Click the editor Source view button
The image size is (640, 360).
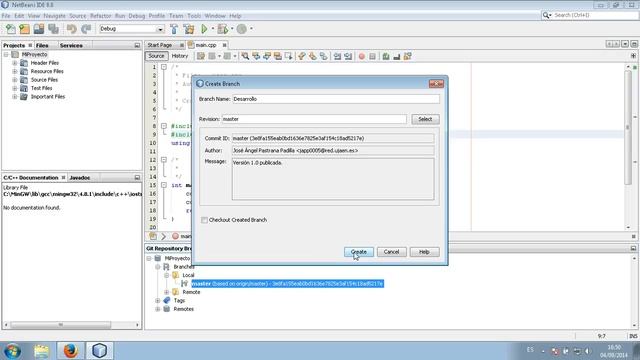156,56
